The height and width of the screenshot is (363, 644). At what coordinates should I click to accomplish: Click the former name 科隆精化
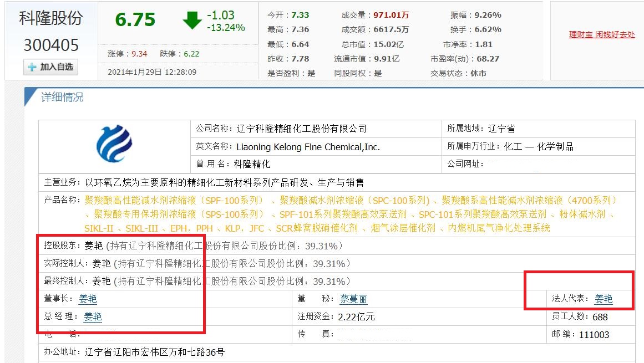tap(252, 164)
